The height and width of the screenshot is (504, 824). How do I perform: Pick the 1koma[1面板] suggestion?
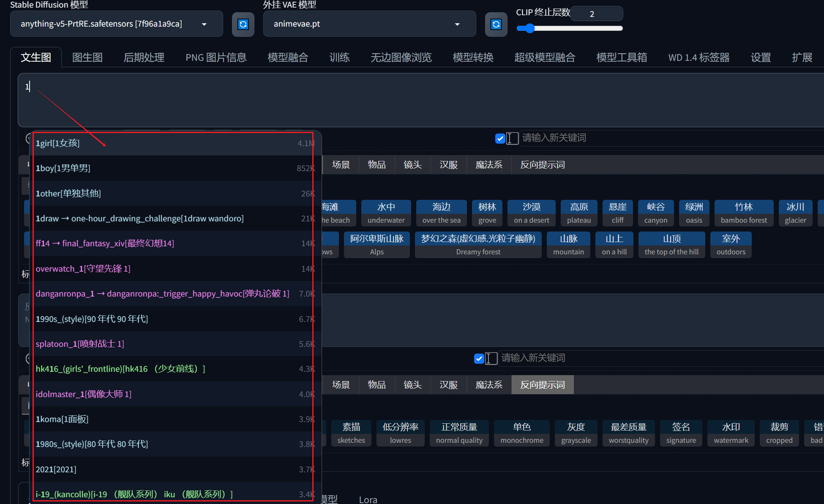pos(175,419)
